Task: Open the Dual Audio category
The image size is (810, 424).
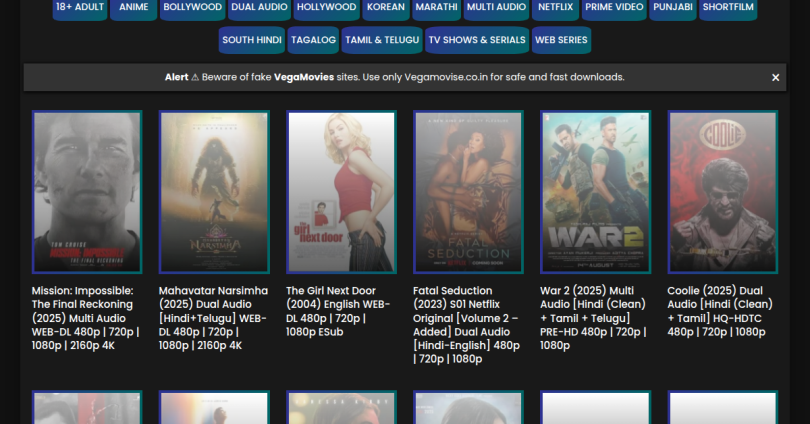Action: 259,7
